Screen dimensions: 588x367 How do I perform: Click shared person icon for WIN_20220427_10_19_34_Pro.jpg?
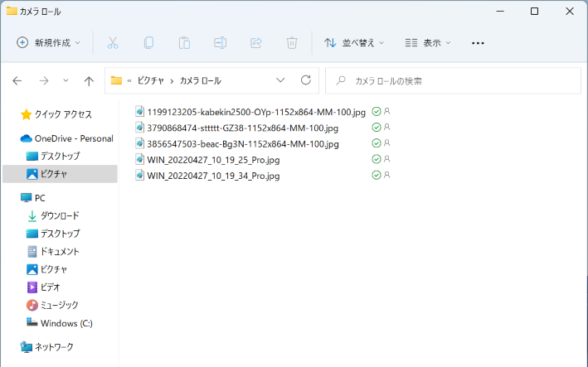(387, 175)
